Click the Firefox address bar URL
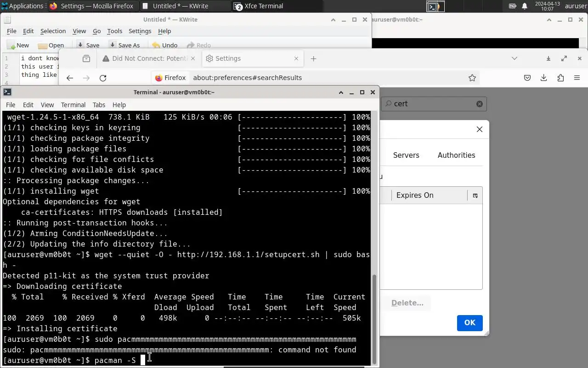Image resolution: width=588 pixels, height=368 pixels. [x=247, y=78]
